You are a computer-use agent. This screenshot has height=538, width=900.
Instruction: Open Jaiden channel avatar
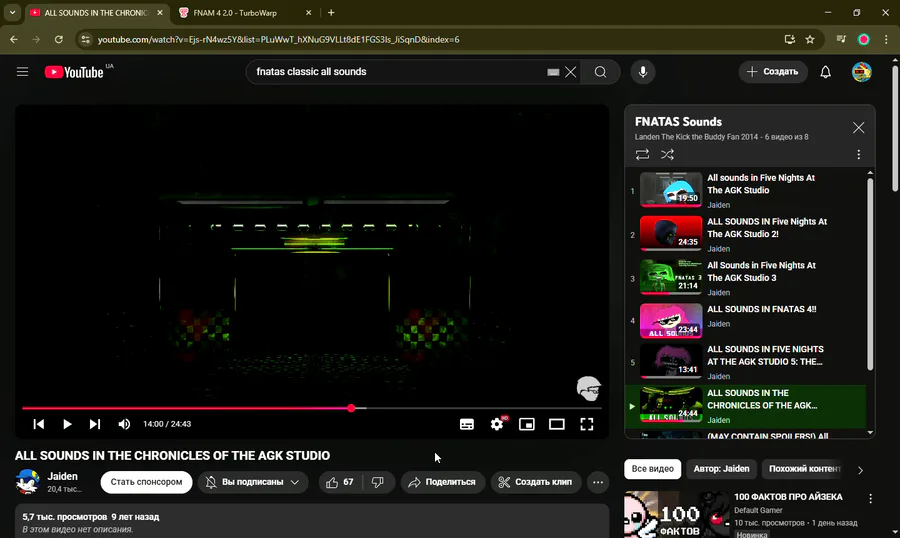(x=27, y=482)
